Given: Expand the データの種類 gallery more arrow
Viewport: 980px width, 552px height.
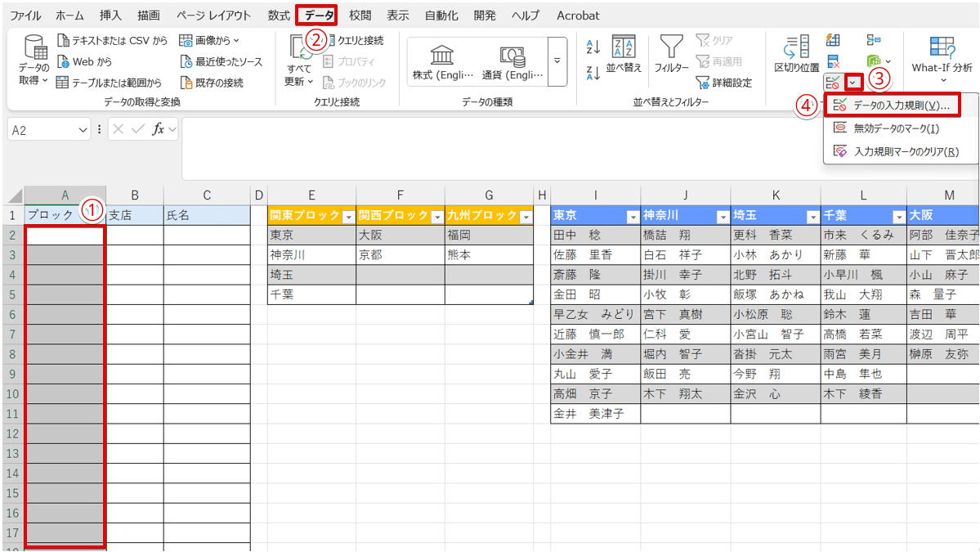Looking at the screenshot, I should tap(557, 61).
